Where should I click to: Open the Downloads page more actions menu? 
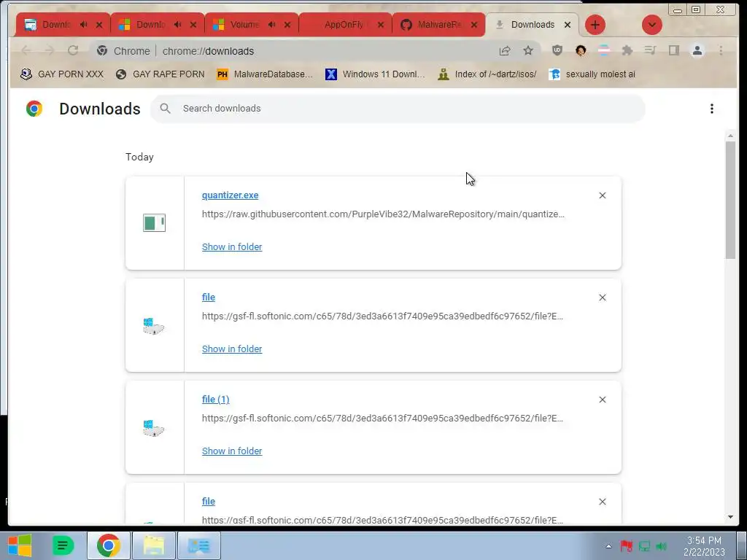tap(712, 109)
